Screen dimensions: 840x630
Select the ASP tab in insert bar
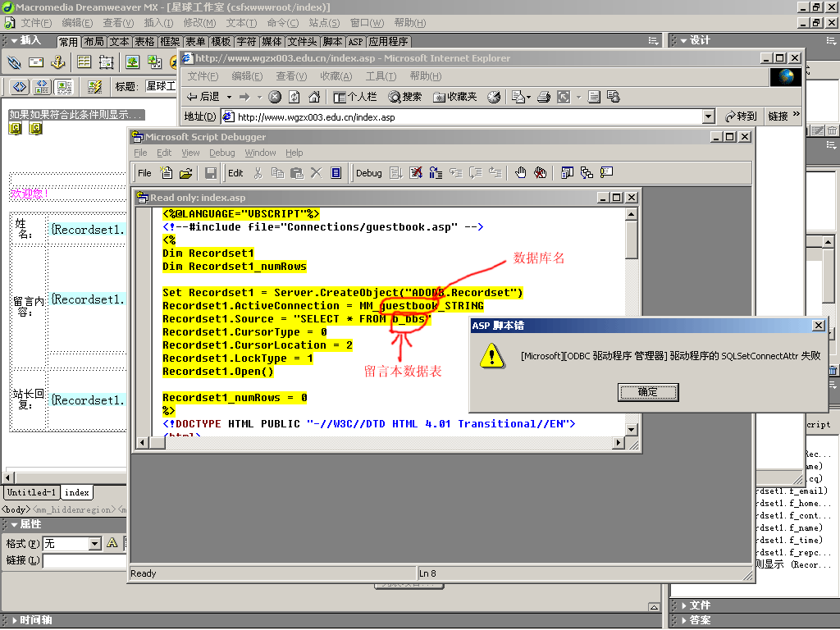point(355,42)
